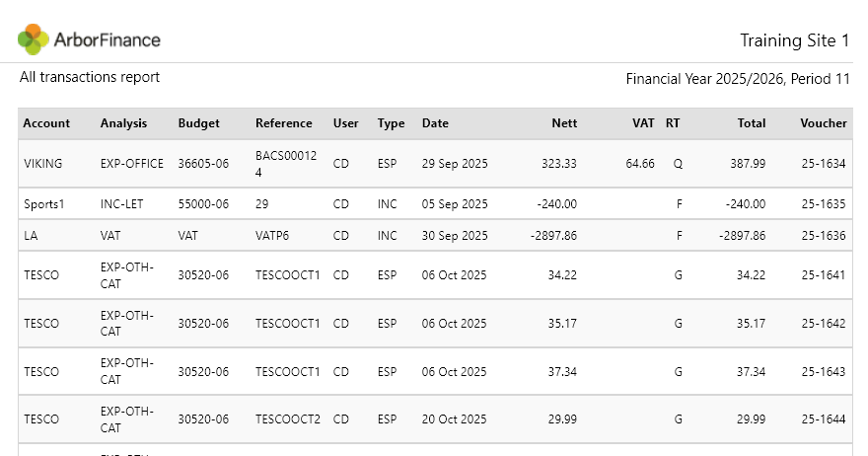The height and width of the screenshot is (456, 868).
Task: Click the Voucher column header
Action: click(824, 123)
